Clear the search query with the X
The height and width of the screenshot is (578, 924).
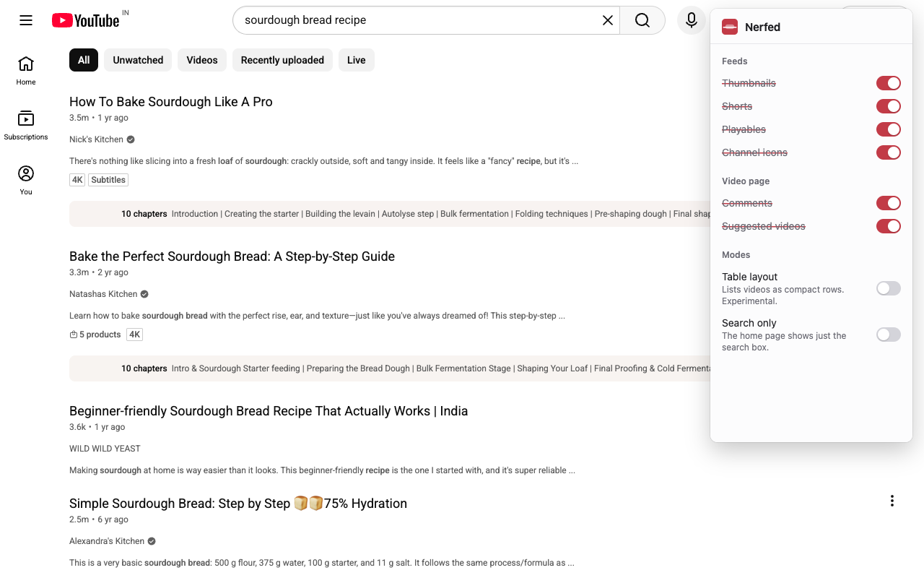pos(608,20)
